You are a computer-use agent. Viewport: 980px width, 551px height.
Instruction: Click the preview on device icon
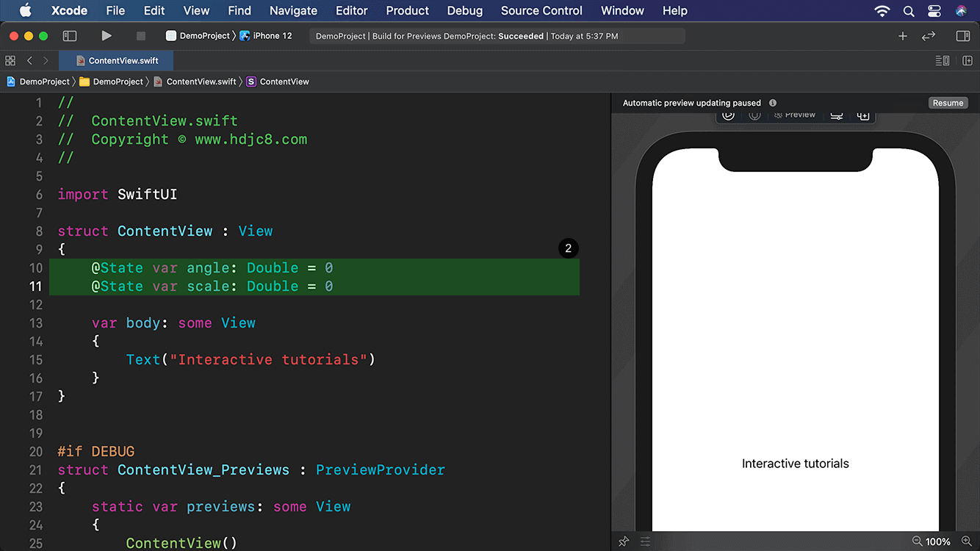click(754, 115)
